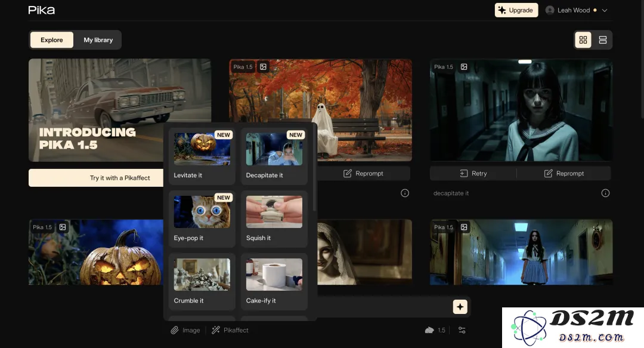Click the image icon on schoolgirl video
Screen dimensions: 644x348
[x=464, y=67]
